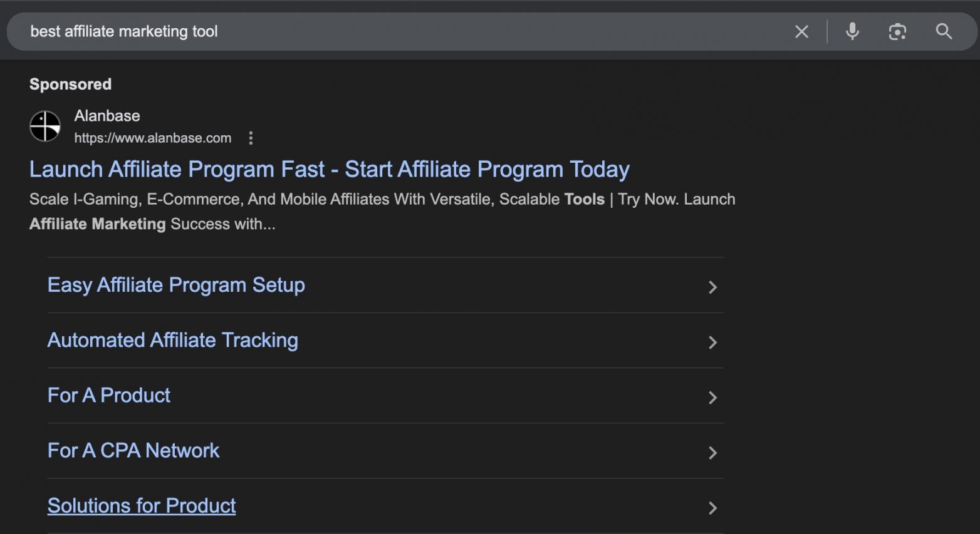The height and width of the screenshot is (534, 980).
Task: Click the Alanbase favicon logo
Action: tap(45, 126)
